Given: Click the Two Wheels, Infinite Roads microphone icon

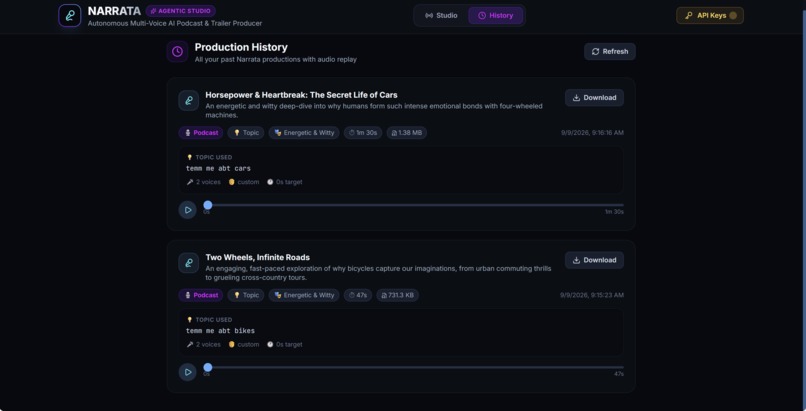Looking at the screenshot, I should [x=189, y=263].
